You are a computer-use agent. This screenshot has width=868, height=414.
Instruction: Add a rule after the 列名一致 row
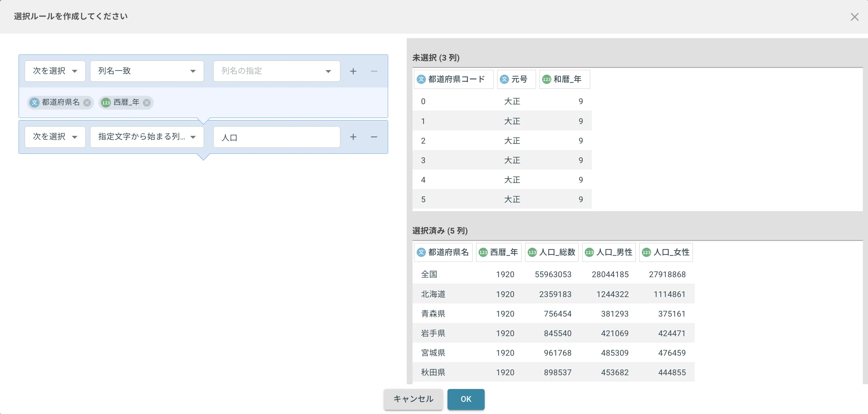[353, 71]
